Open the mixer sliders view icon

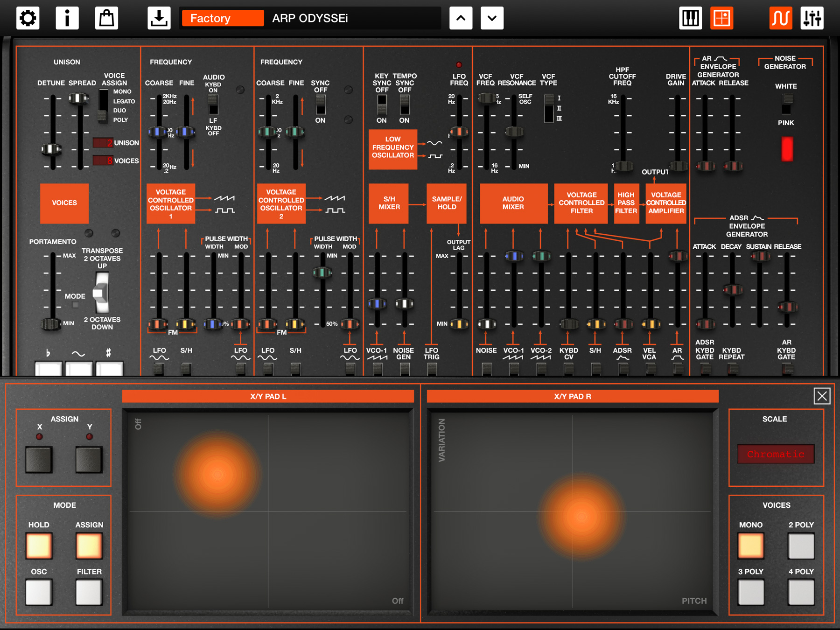click(812, 18)
